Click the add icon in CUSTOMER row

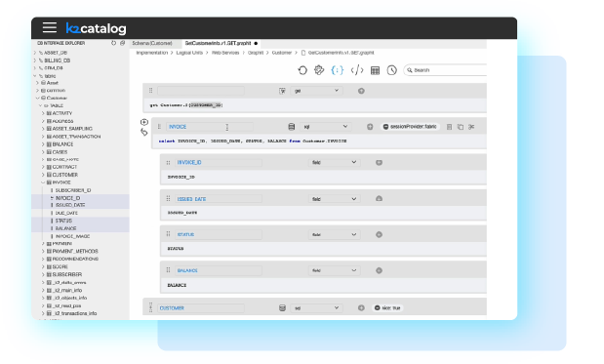coord(361,307)
